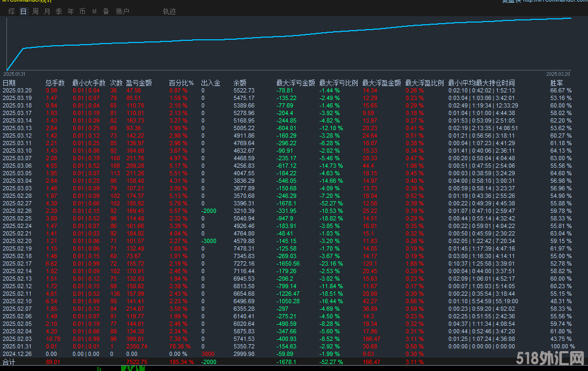Sort by the 百分比% column header

181,83
